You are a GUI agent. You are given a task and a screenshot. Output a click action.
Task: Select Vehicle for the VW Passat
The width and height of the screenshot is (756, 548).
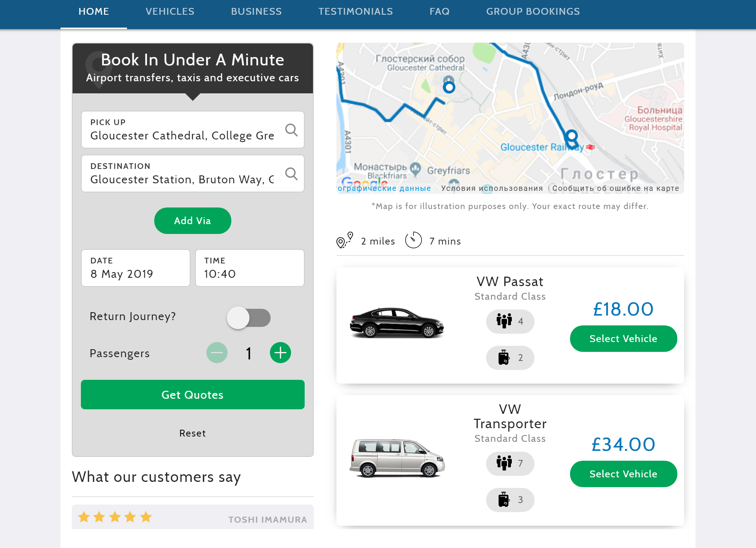(x=623, y=339)
